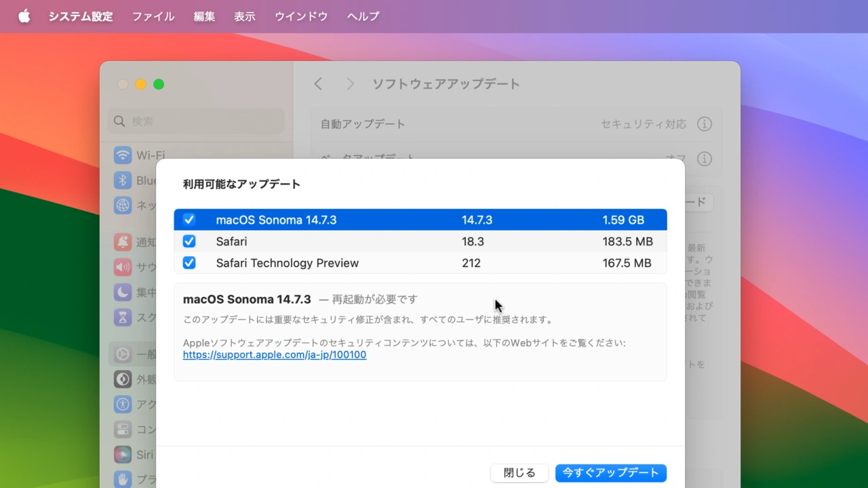Open the General gear icon in sidebar
The width and height of the screenshot is (868, 488).
(123, 354)
